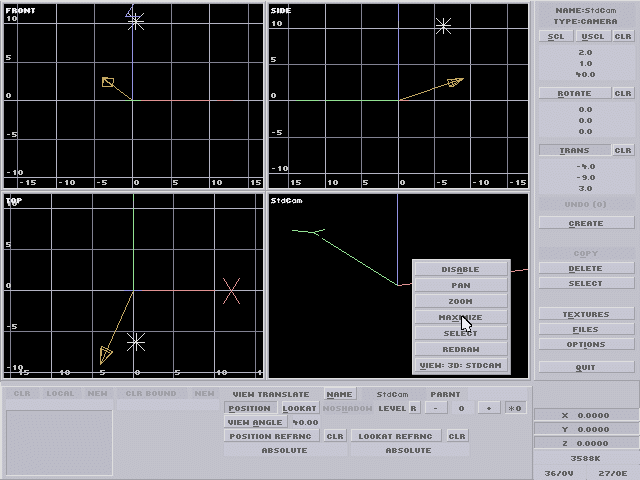Screen dimensions: 640x480
Task: Switch on the LOOKAT mode
Action: [299, 408]
